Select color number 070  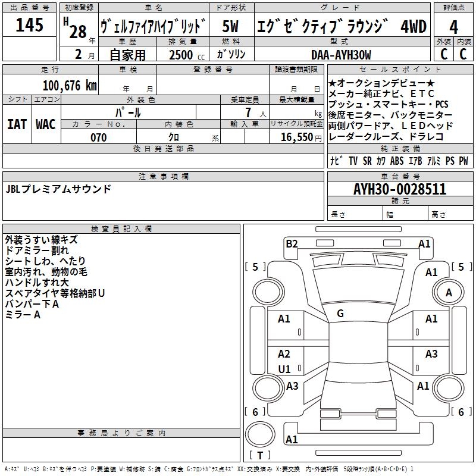click(x=98, y=137)
